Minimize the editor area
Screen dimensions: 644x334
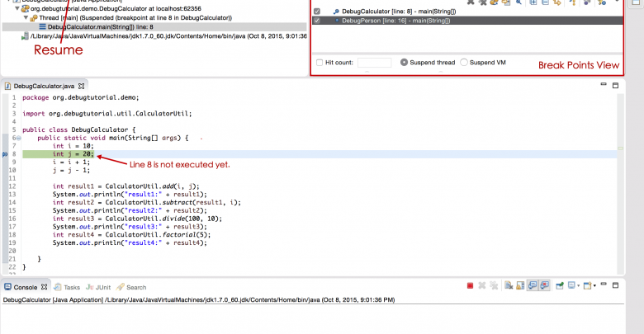point(604,84)
